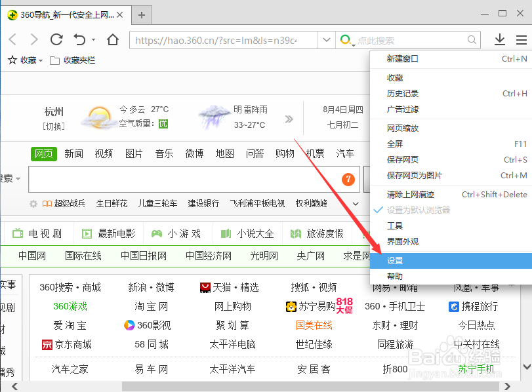Image resolution: width=532 pixels, height=392 pixels.
Task: Open 360游戏 green link
Action: click(x=70, y=307)
